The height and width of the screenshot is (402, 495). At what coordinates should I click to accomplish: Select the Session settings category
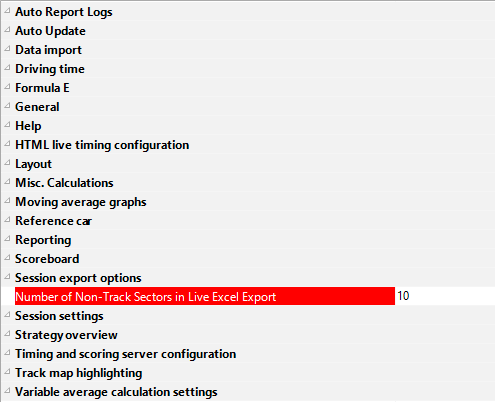(59, 316)
